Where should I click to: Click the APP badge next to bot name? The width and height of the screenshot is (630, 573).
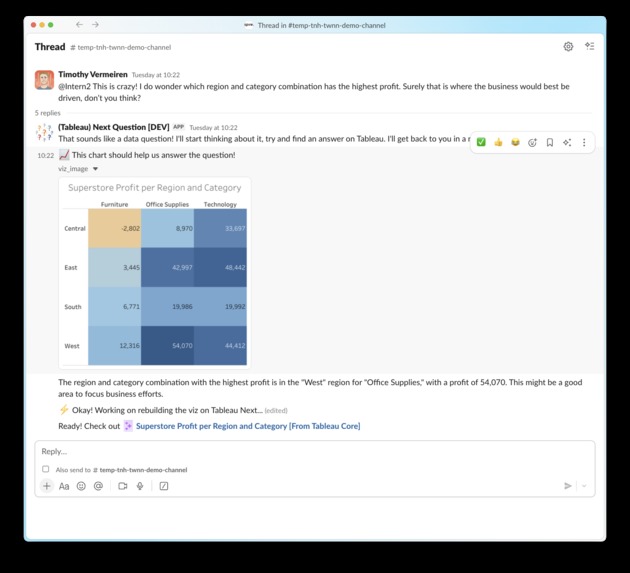click(x=178, y=127)
